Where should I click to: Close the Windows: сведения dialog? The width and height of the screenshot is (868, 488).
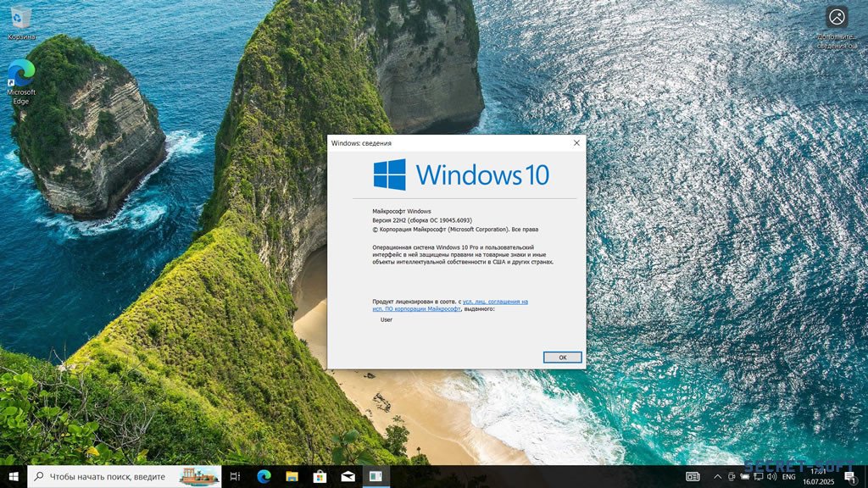576,142
